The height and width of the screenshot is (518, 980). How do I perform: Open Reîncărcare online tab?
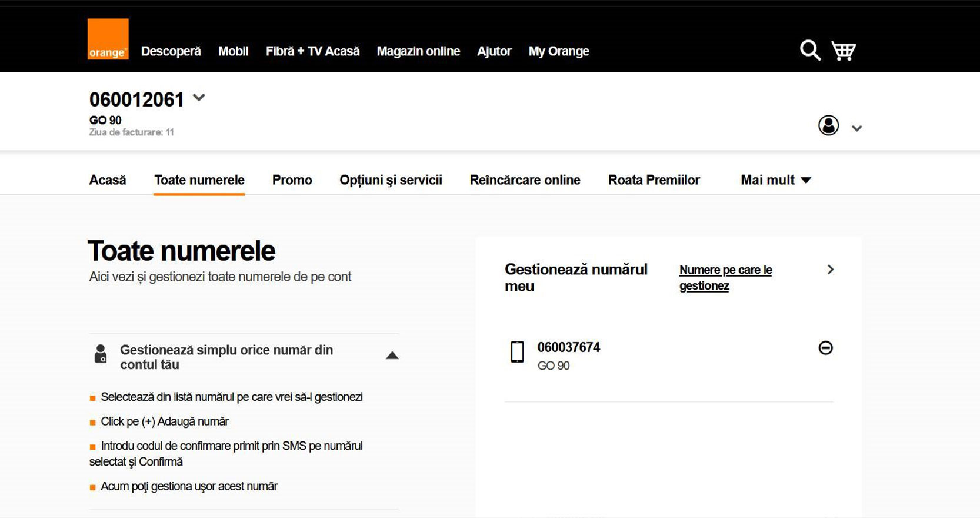(x=525, y=180)
